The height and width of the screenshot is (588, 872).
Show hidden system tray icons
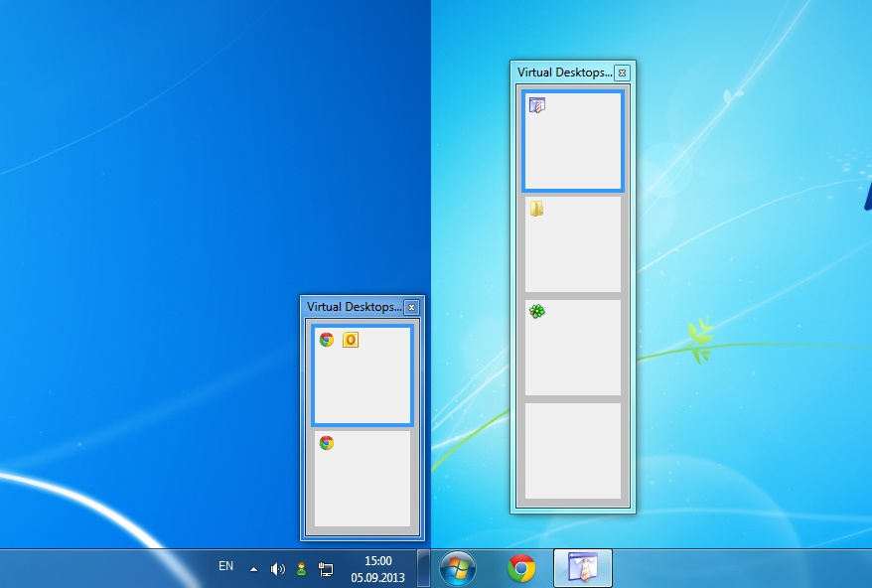point(253,569)
